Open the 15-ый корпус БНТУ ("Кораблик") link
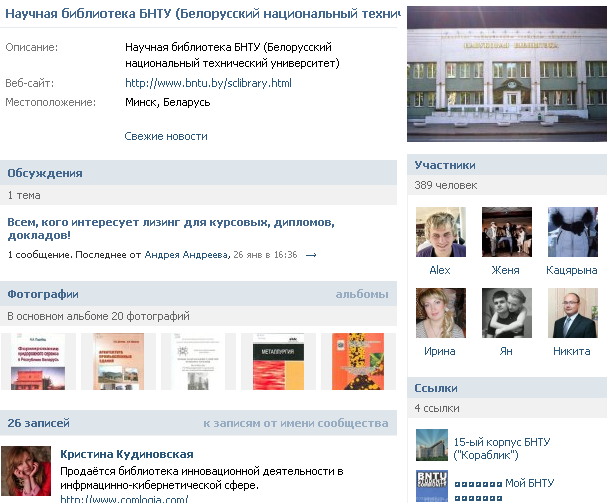 (502, 448)
